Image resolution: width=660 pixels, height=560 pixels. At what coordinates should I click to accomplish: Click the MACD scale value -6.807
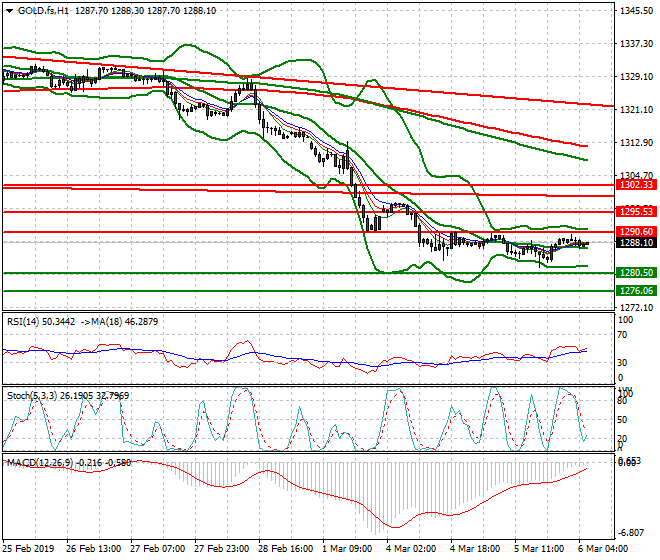[631, 533]
